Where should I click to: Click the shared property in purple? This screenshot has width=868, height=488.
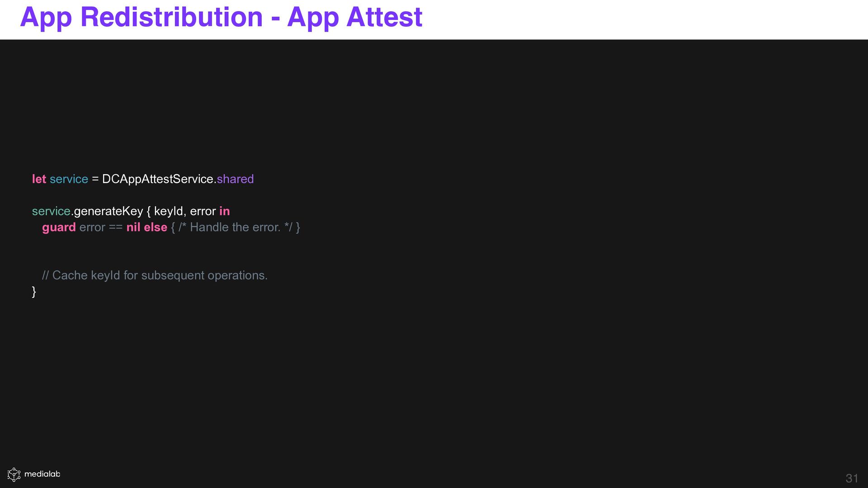[235, 179]
